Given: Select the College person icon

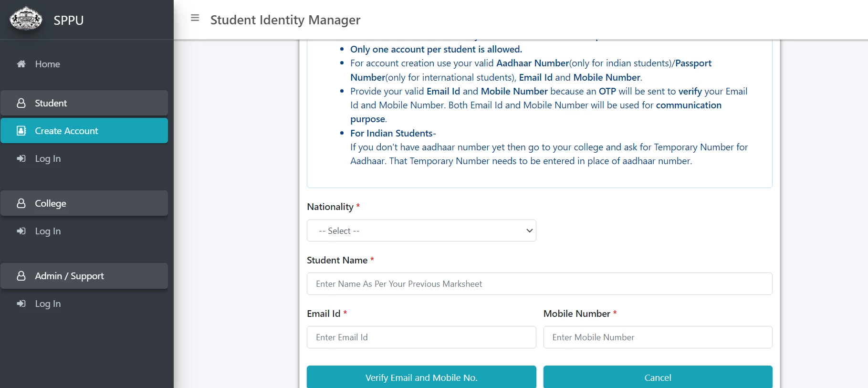Looking at the screenshot, I should 21,203.
